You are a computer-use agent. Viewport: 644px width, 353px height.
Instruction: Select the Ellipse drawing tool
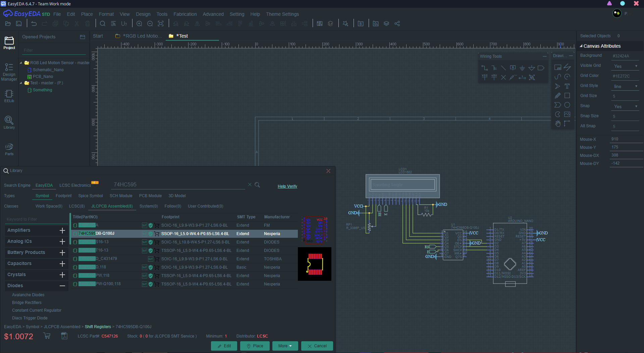(567, 105)
